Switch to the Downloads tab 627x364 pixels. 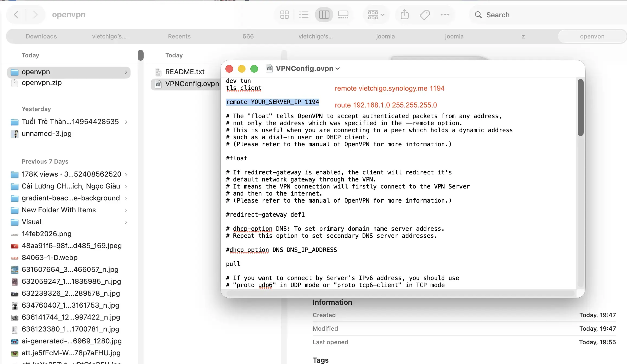tap(41, 36)
